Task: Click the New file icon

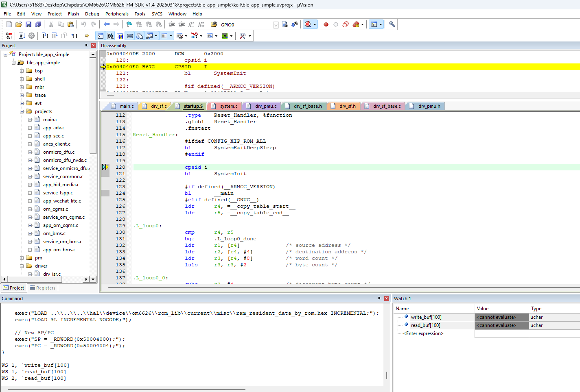Action: [9, 24]
